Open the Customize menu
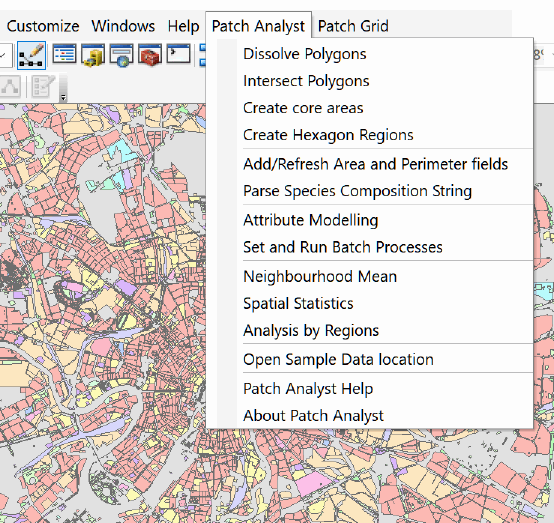Screen dimensions: 554x523 43,26
